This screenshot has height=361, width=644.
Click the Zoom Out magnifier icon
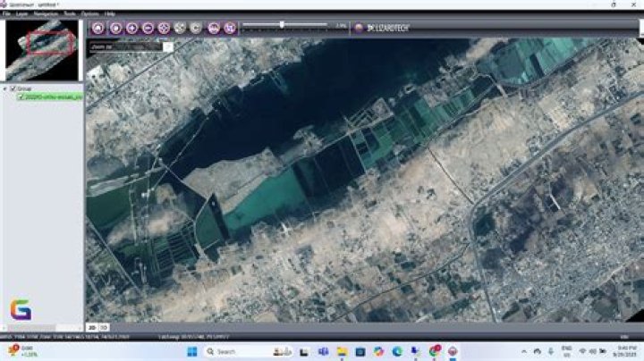pos(148,28)
